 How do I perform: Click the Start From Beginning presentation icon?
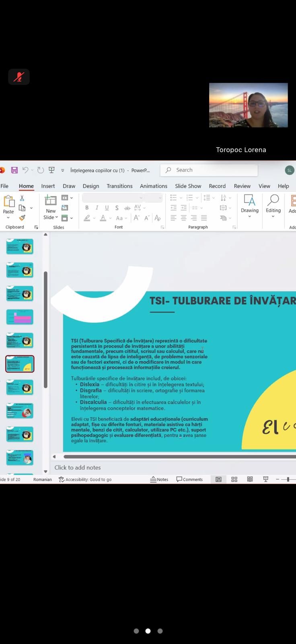click(51, 170)
